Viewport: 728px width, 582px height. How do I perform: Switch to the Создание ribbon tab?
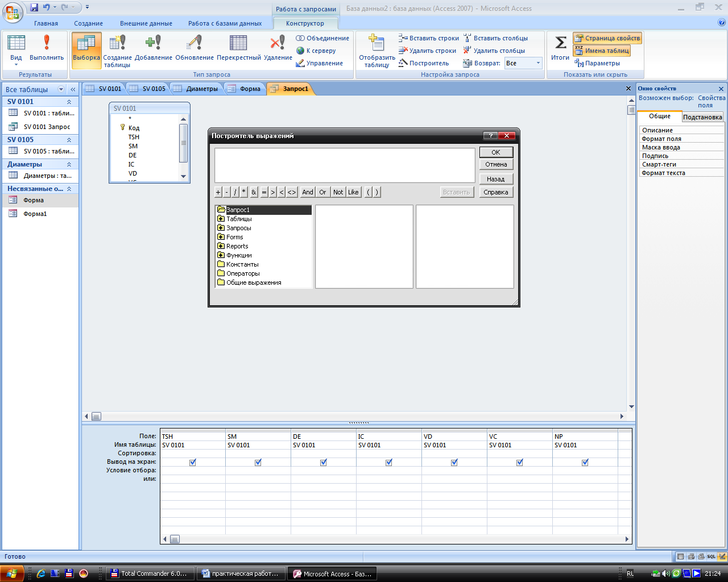(89, 23)
